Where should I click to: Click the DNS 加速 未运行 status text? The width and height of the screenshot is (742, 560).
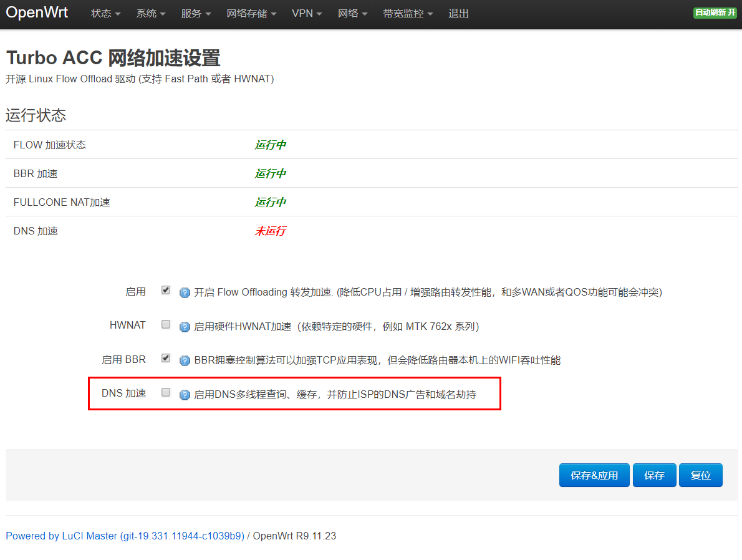click(270, 231)
